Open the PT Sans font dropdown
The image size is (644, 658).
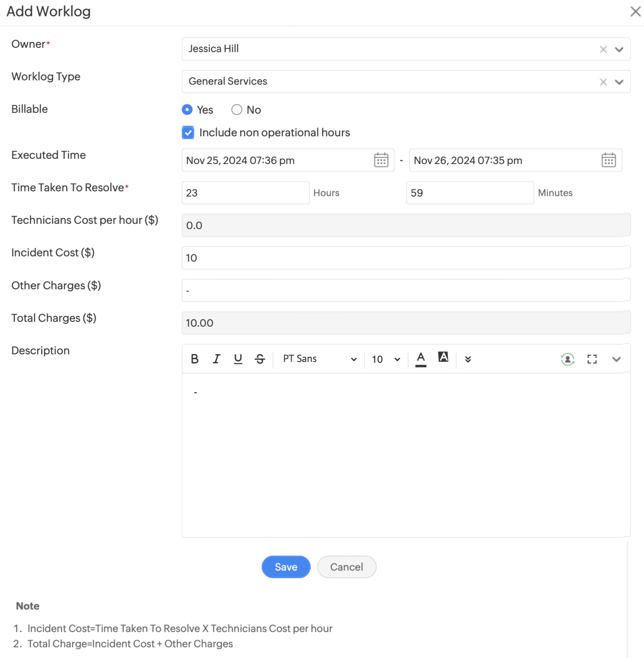click(x=320, y=359)
